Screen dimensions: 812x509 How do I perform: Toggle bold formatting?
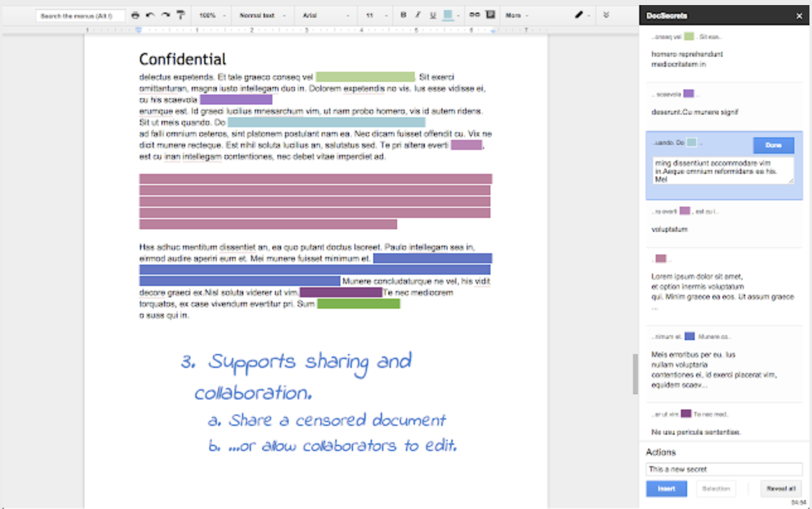[403, 15]
